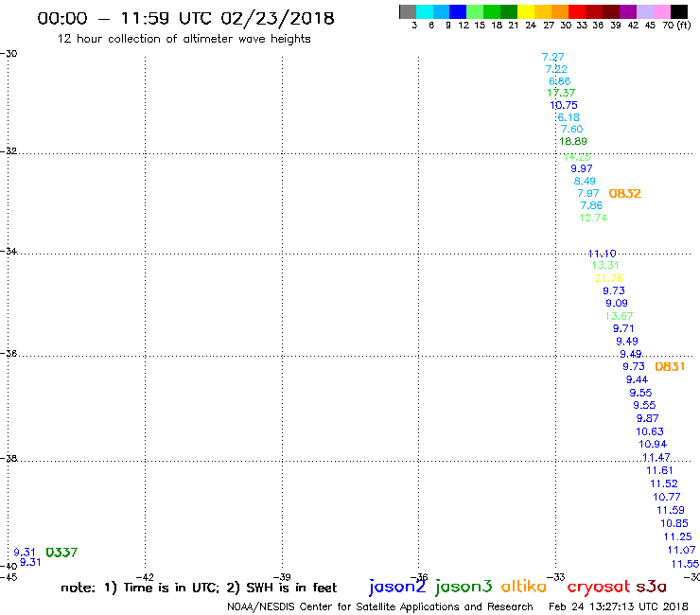This screenshot has height=615, width=700.
Task: Click the -32 latitude axis label
Action: 9,151
